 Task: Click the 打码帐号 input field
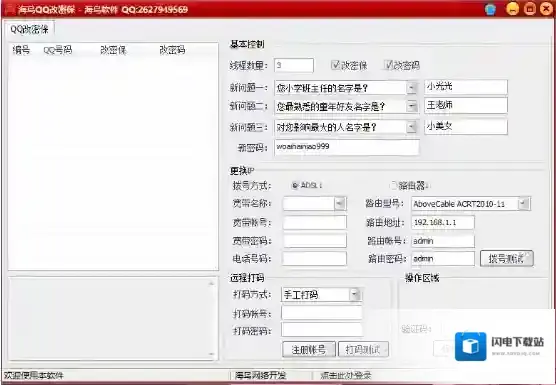322,313
